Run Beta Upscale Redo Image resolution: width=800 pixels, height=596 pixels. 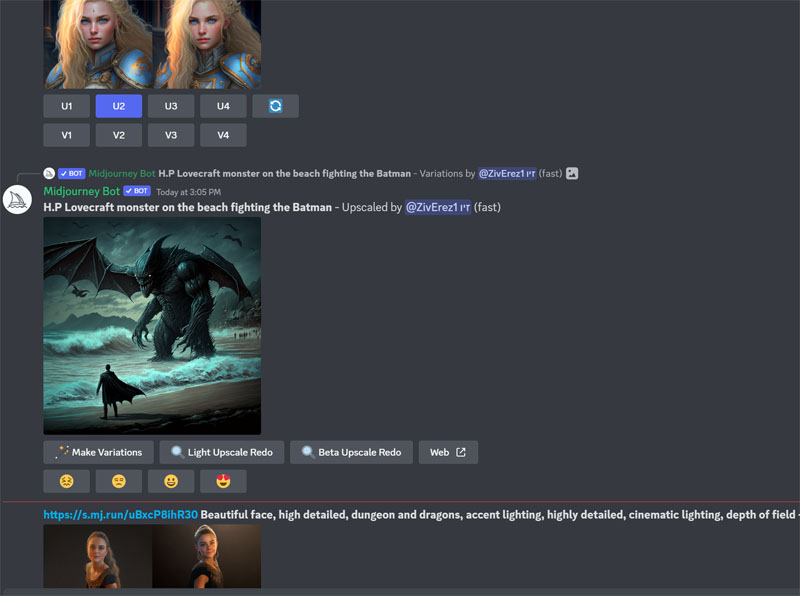(x=352, y=452)
